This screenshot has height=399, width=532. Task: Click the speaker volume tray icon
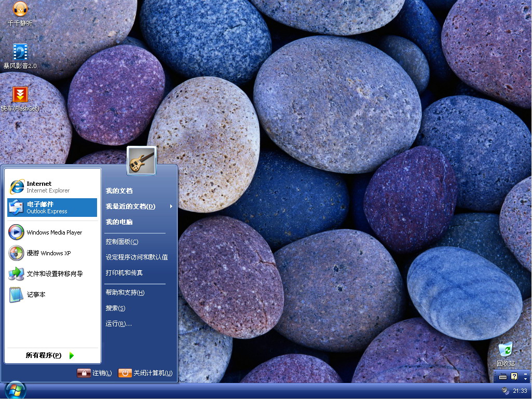505,391
